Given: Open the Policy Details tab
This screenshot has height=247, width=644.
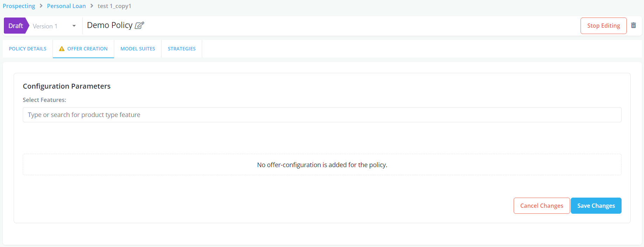Looking at the screenshot, I should [28, 49].
